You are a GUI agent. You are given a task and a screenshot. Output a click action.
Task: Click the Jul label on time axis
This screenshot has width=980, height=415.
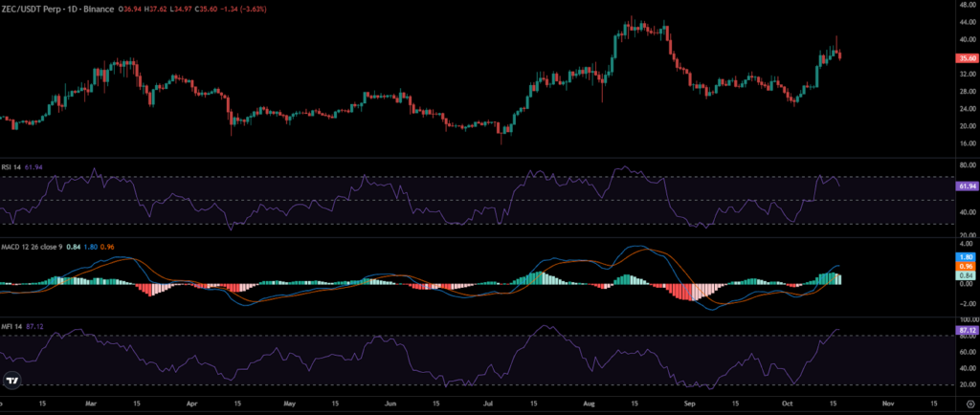[489, 404]
